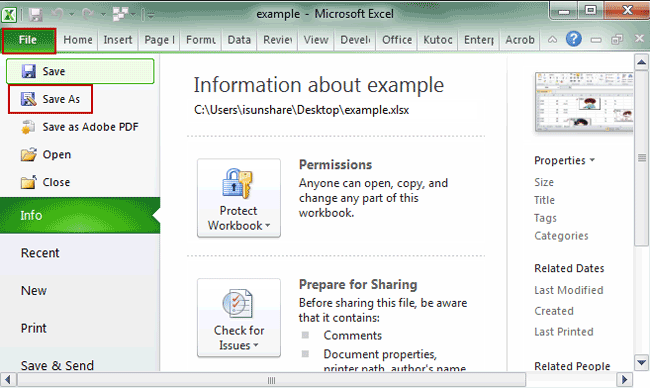The image size is (650, 388).
Task: Open the Kutools ribbon tab
Action: [438, 40]
